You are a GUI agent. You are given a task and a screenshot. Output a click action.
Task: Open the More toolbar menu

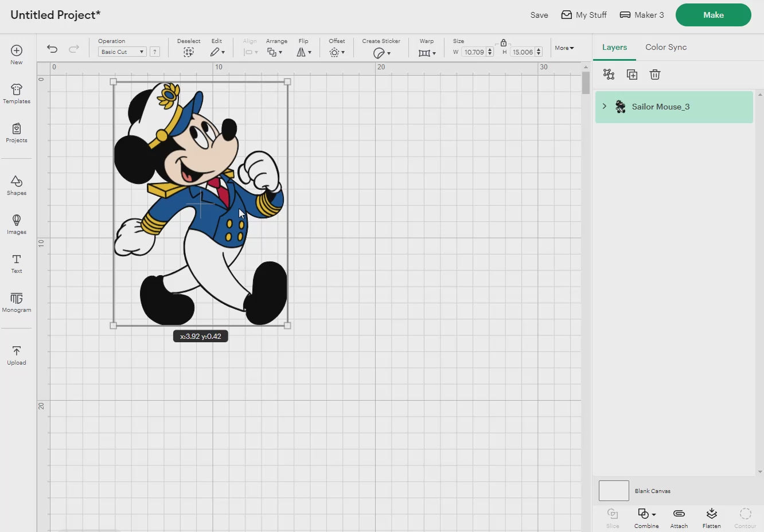click(x=564, y=48)
